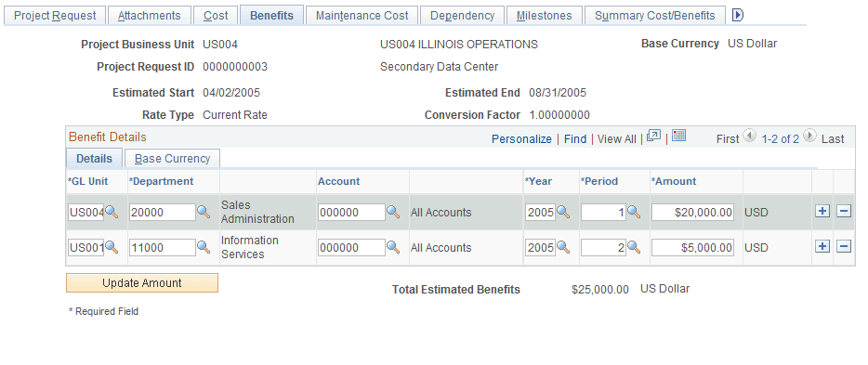Jump to First row link

coord(728,138)
